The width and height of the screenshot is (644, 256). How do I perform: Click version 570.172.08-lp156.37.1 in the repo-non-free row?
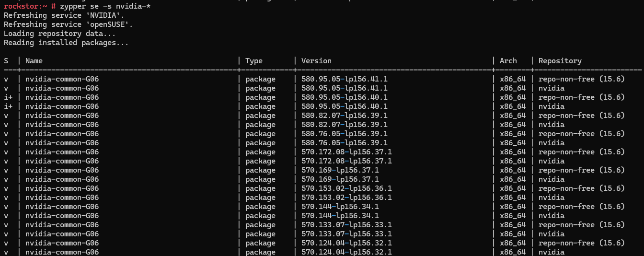[346, 152]
